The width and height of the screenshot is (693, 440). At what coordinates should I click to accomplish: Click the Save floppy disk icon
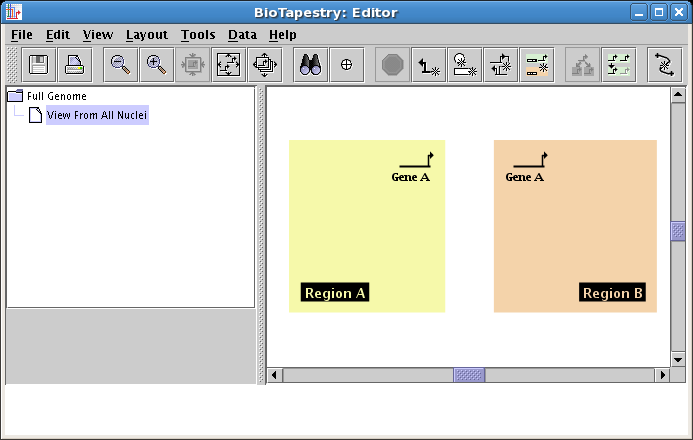pyautogui.click(x=39, y=65)
